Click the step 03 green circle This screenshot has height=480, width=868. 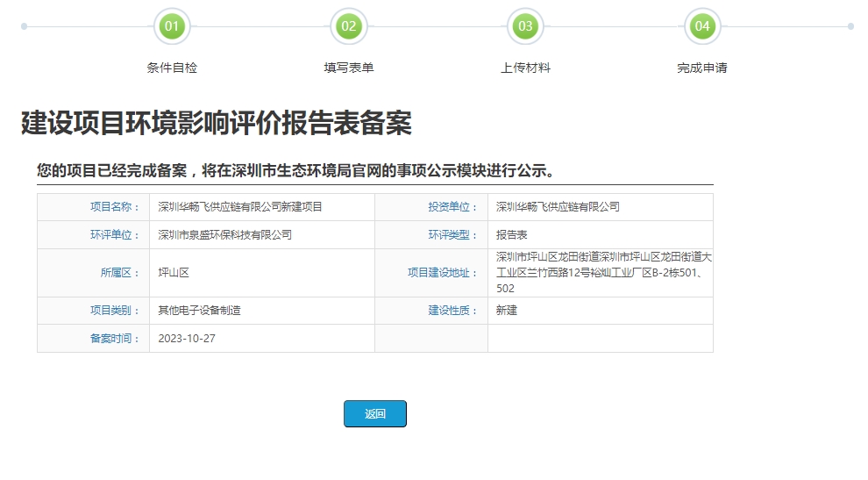pyautogui.click(x=525, y=26)
